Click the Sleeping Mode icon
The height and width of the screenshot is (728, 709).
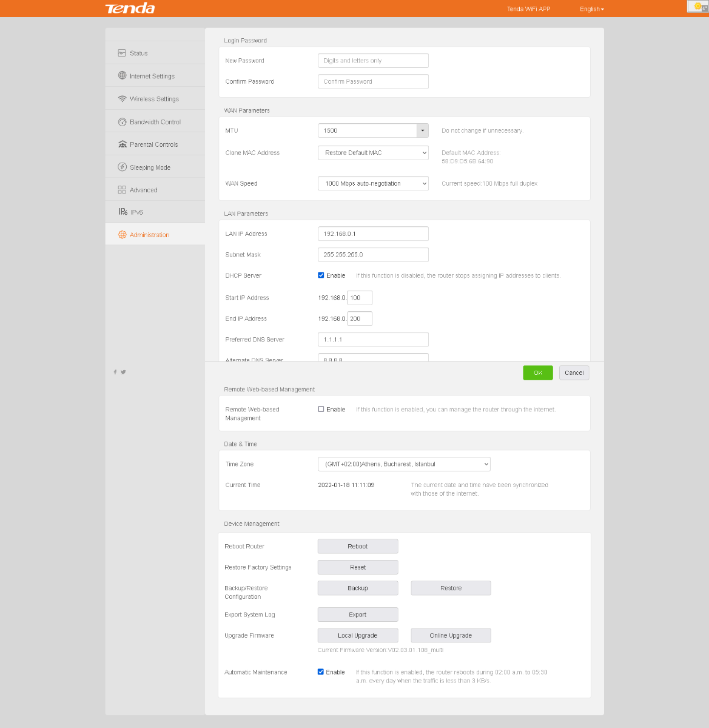point(122,167)
